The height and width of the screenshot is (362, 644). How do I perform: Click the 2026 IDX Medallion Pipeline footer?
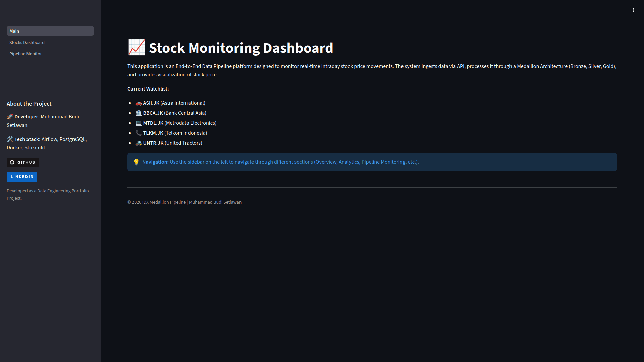pyautogui.click(x=184, y=202)
